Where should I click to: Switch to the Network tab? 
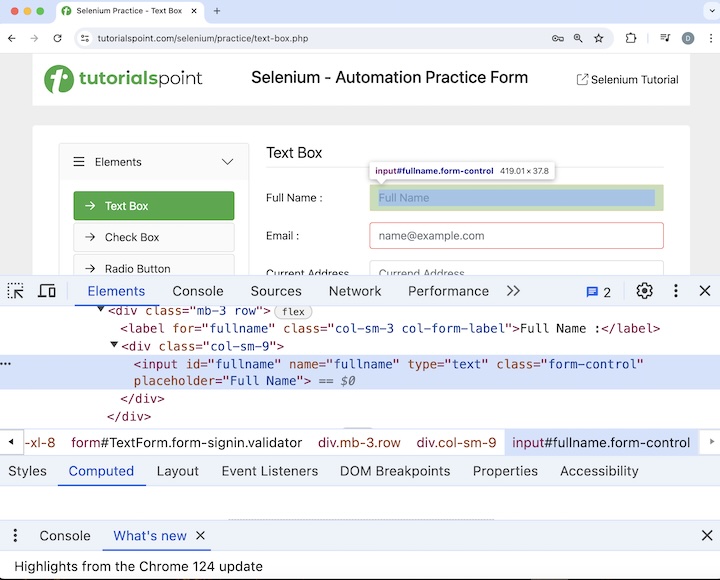click(x=355, y=291)
